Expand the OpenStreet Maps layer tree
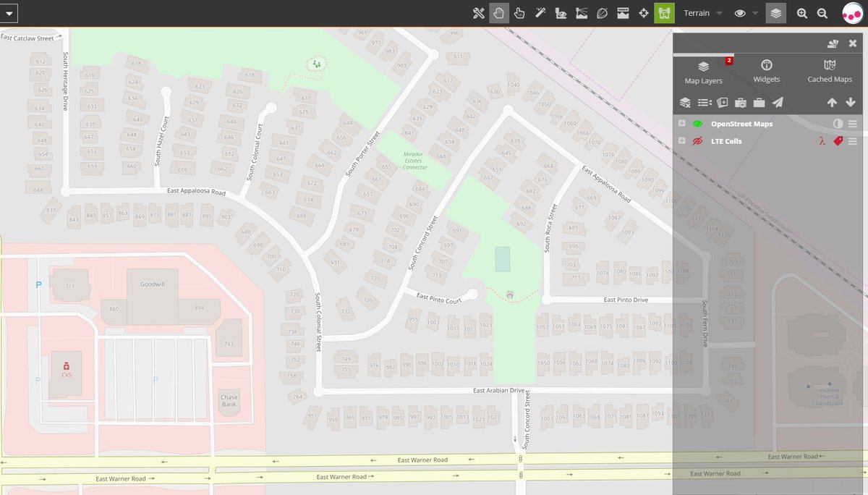868x495 pixels. point(681,124)
